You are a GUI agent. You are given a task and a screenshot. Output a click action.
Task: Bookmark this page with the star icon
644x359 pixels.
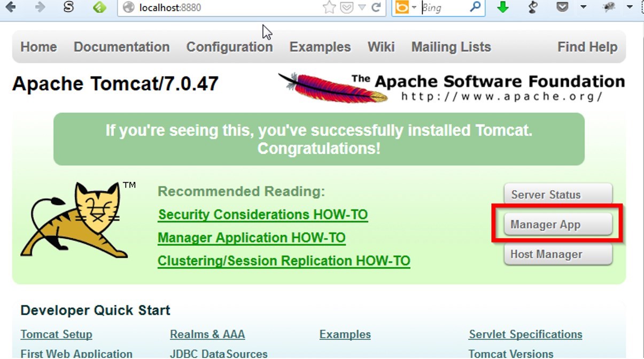pos(329,7)
